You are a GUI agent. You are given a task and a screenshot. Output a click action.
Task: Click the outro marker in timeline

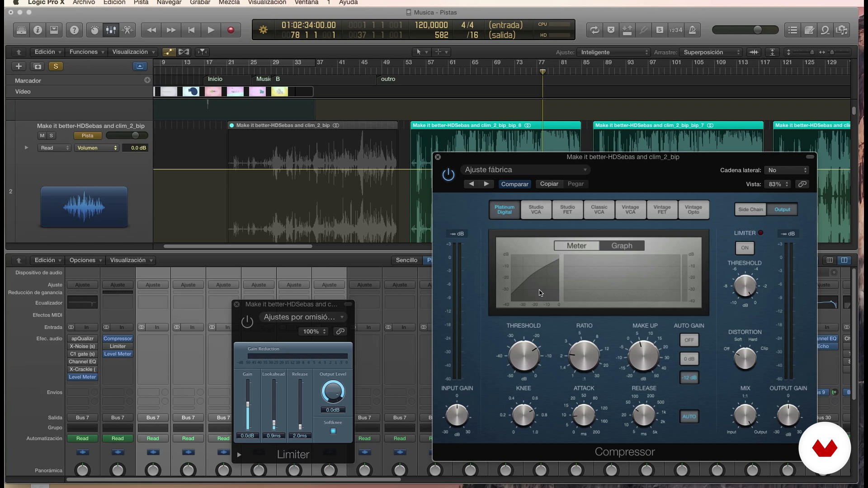click(388, 79)
